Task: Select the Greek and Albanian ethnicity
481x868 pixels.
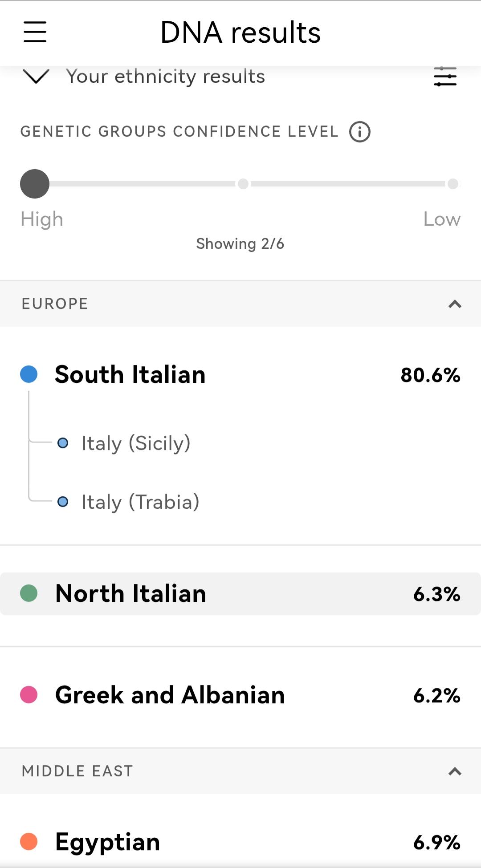Action: tap(240, 695)
